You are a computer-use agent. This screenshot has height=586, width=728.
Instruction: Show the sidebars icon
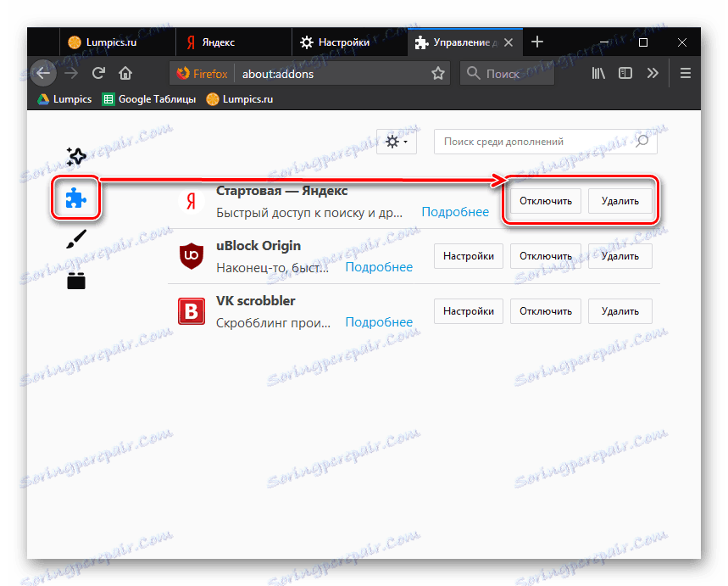[x=625, y=73]
